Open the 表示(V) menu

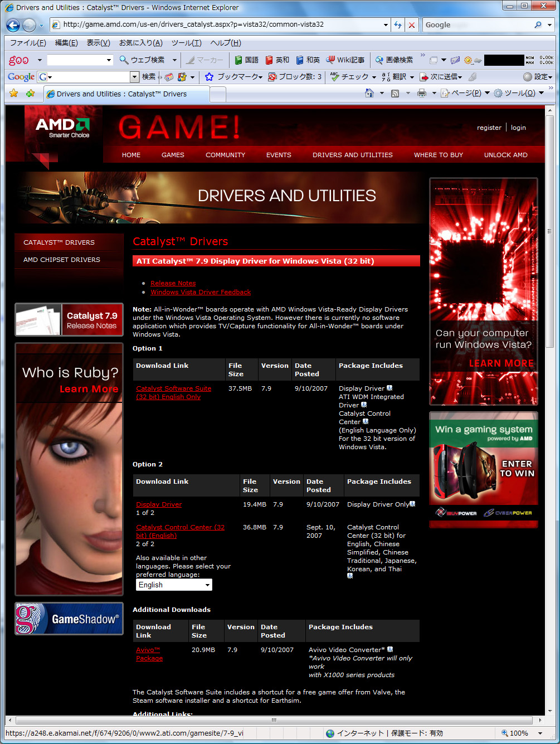(x=98, y=43)
